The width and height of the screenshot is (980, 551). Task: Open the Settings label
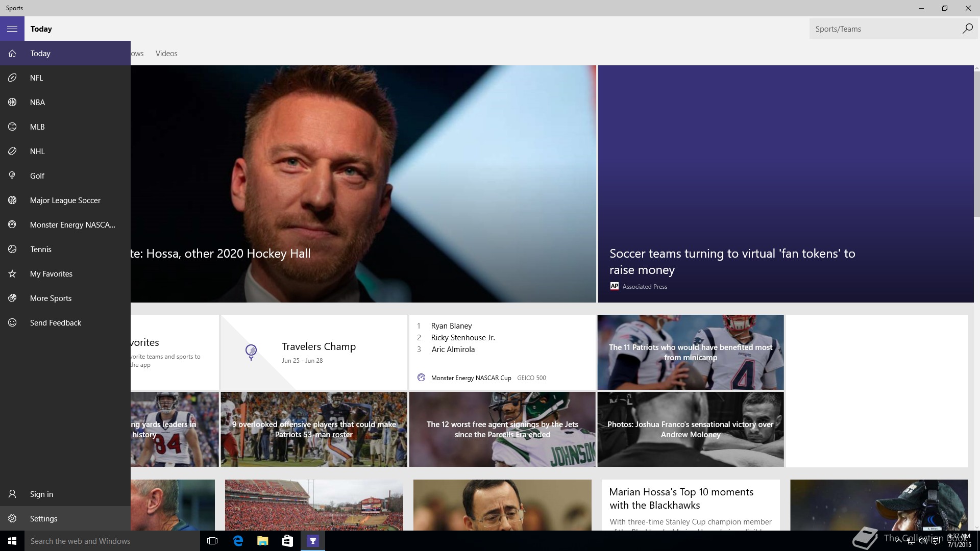[43, 519]
